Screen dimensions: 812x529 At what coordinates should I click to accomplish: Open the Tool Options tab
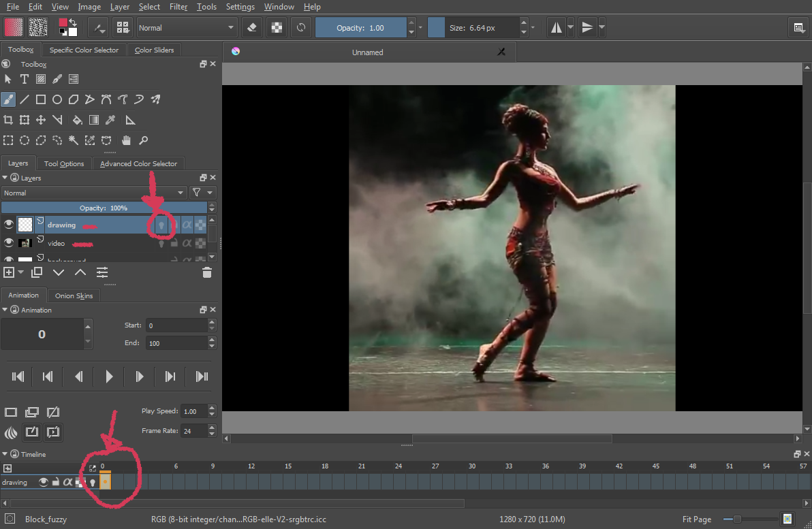[64, 163]
